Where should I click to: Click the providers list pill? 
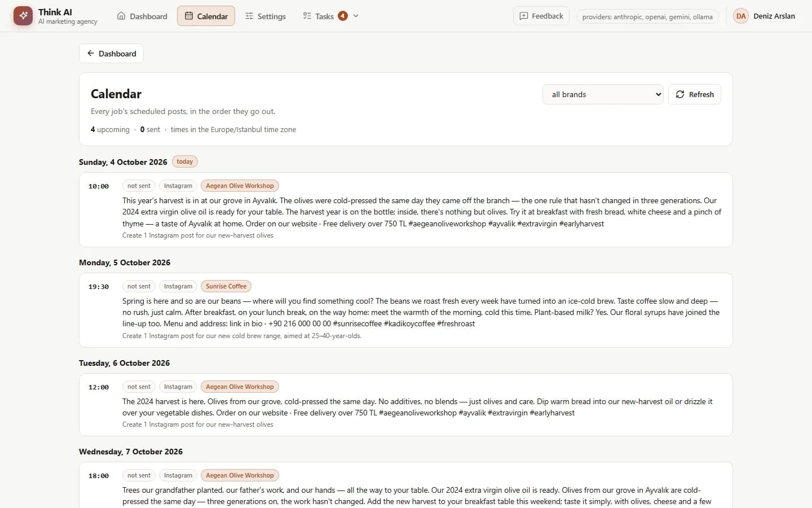click(x=647, y=16)
